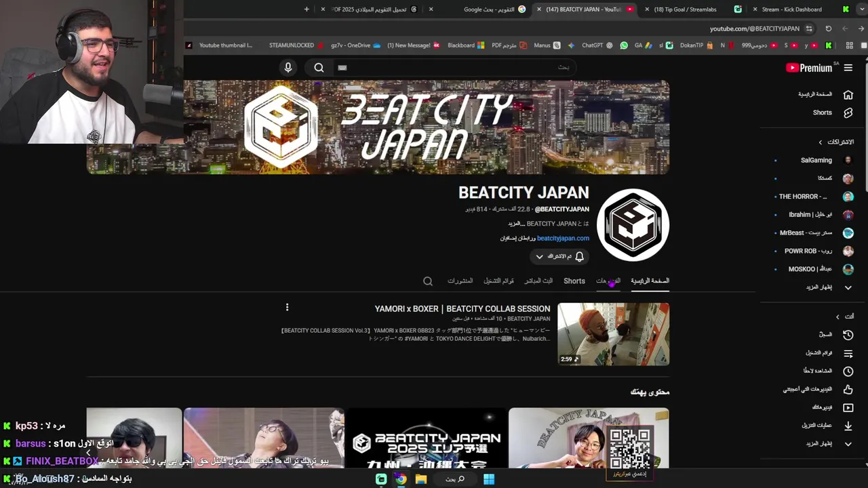
Task: Expand channel description 'more' text
Action: [x=515, y=224]
